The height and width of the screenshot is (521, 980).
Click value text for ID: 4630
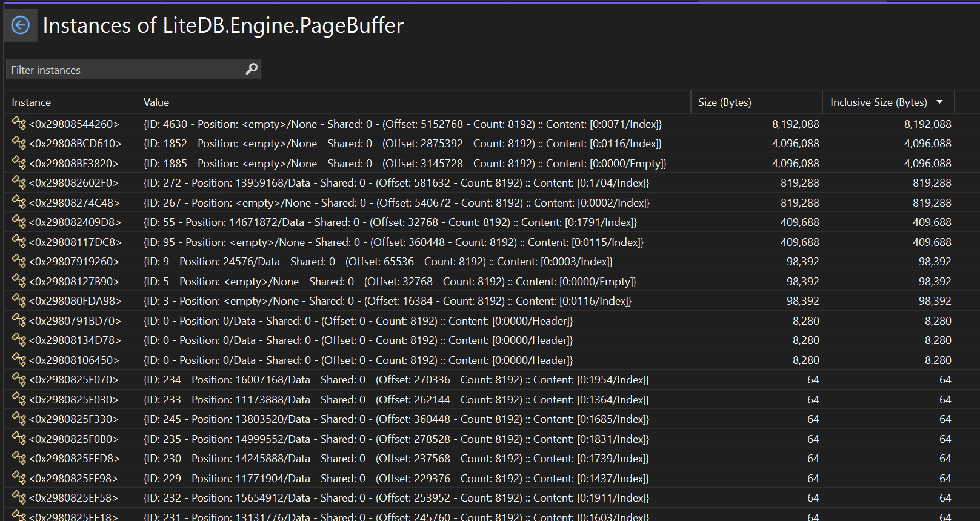tap(402, 124)
